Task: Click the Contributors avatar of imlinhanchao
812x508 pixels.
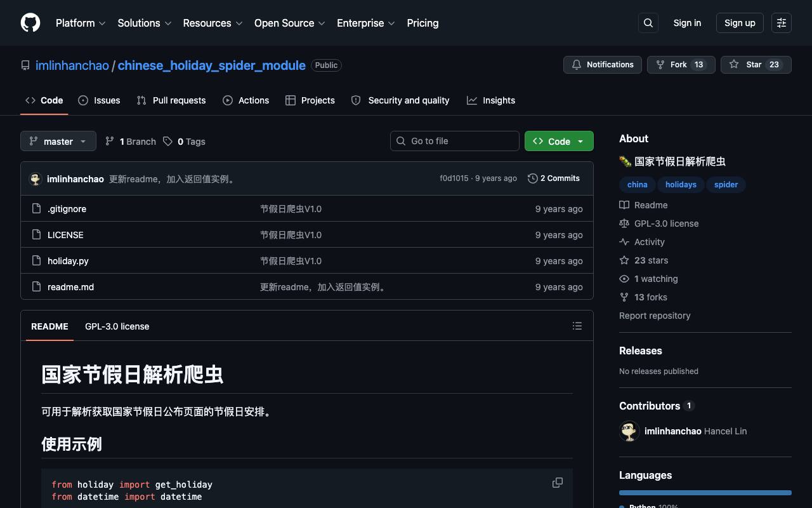Action: coord(629,431)
